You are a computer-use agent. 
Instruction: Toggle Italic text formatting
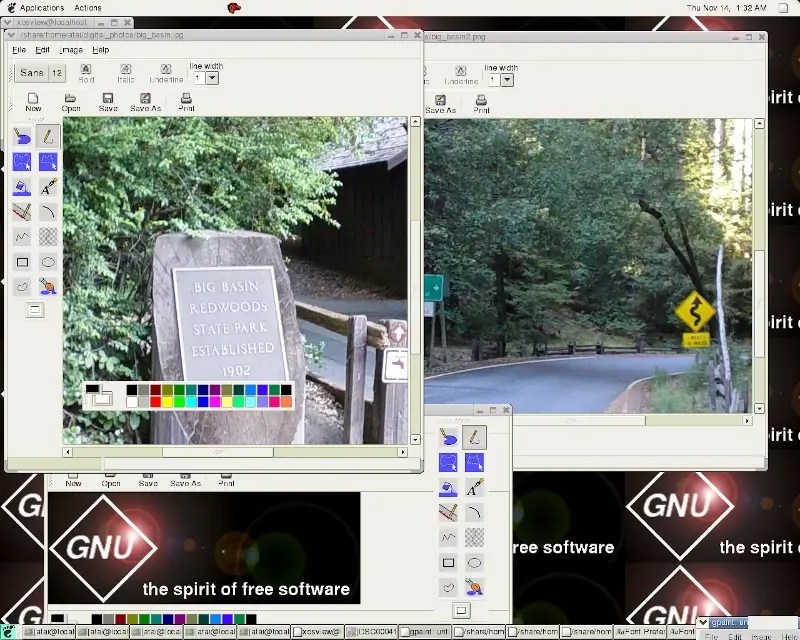tap(125, 72)
